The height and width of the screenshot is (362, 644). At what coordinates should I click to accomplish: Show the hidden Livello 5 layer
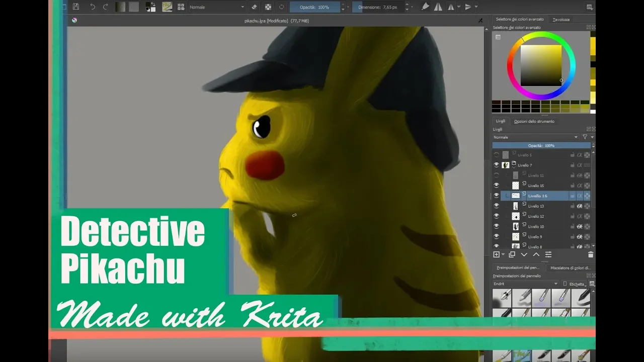[x=497, y=155]
